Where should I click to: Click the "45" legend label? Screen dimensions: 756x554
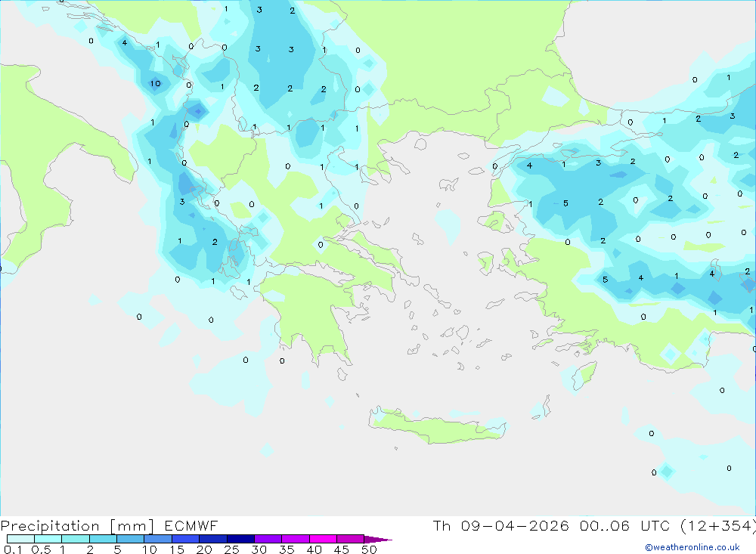point(342,549)
